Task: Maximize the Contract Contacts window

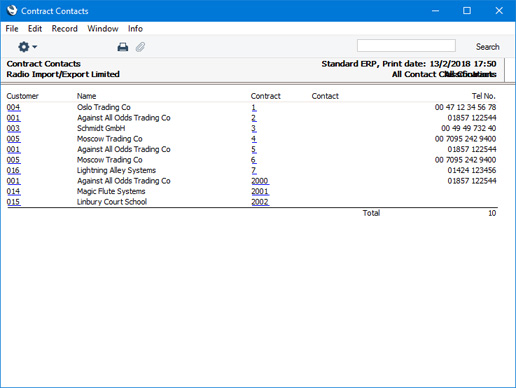Action: point(467,11)
